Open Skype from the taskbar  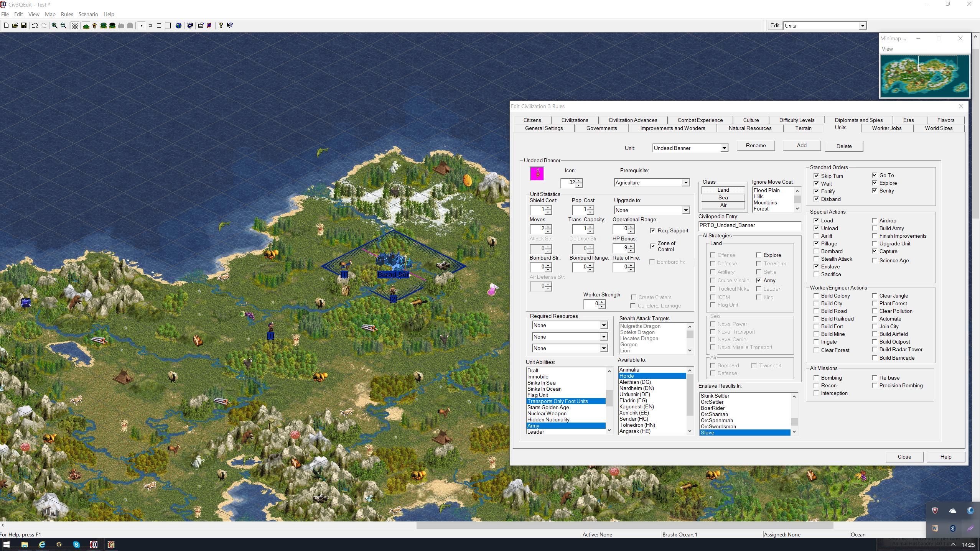click(76, 544)
